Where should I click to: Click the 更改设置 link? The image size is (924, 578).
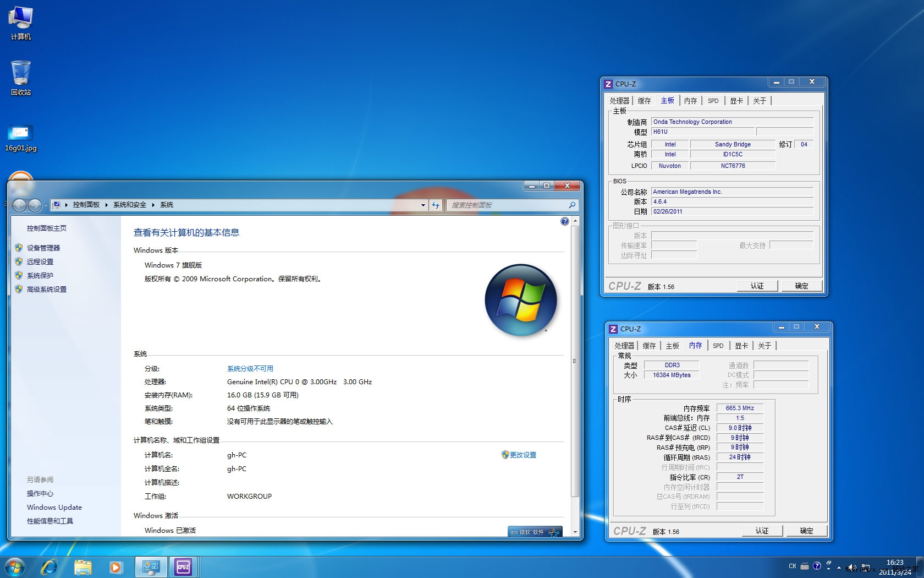tap(522, 455)
